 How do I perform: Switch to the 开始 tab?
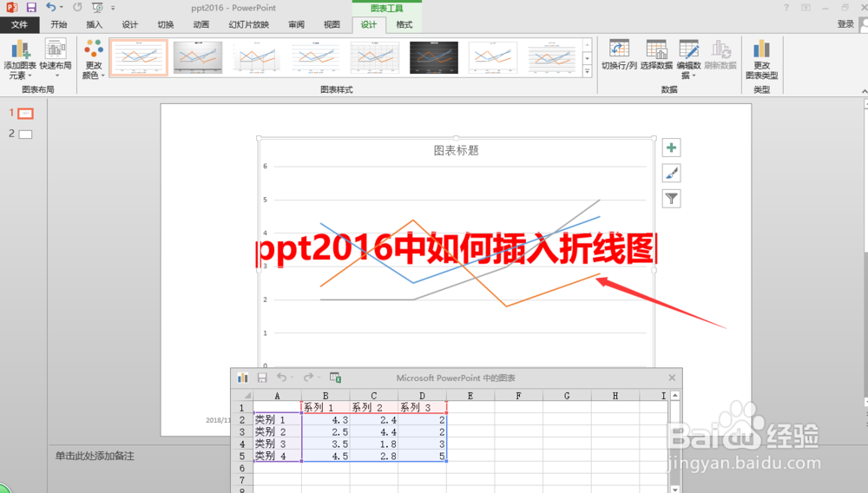pyautogui.click(x=59, y=24)
